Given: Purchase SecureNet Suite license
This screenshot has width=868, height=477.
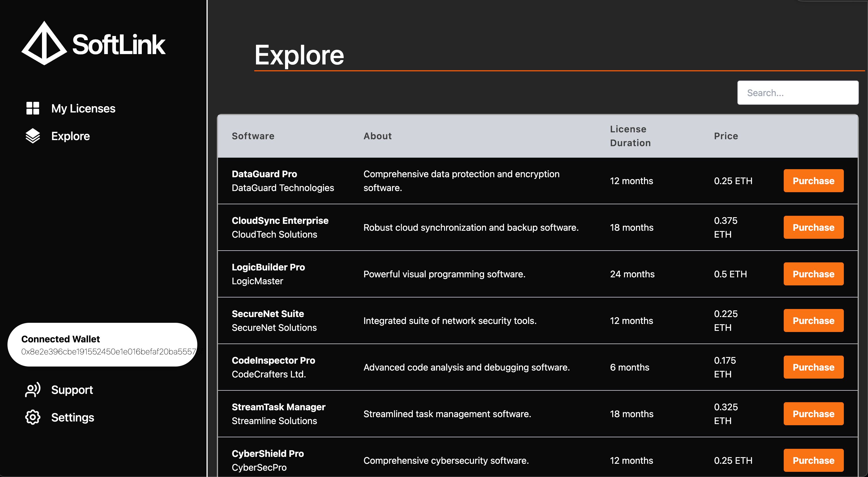Looking at the screenshot, I should pos(813,320).
